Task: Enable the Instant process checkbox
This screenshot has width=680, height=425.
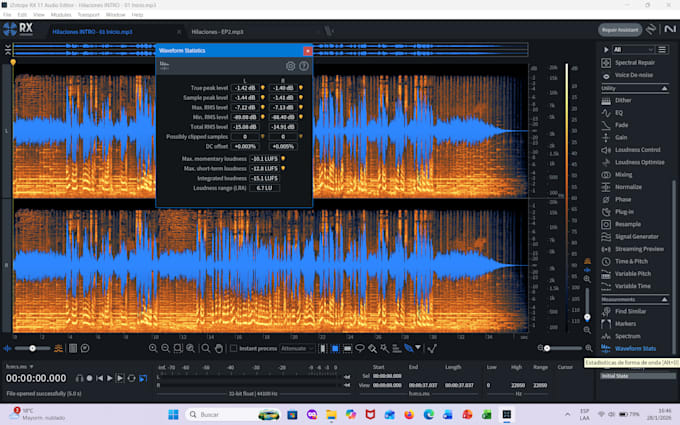Action: 233,348
